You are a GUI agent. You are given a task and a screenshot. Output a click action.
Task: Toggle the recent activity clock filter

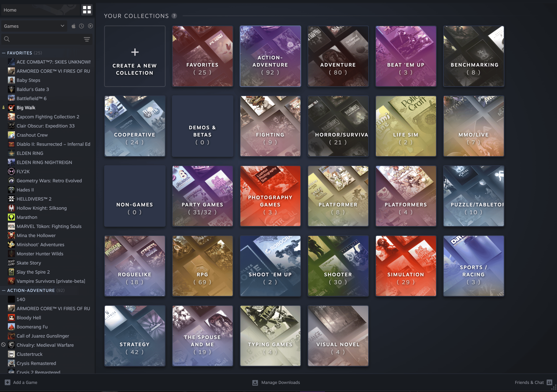coord(81,26)
